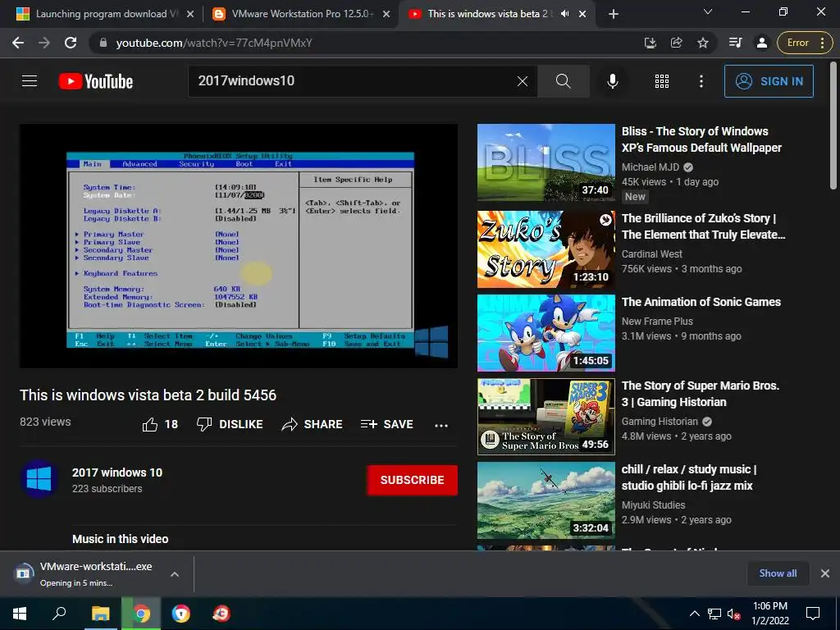Open File Explorer from the taskbar
The height and width of the screenshot is (630, 840).
100,614
